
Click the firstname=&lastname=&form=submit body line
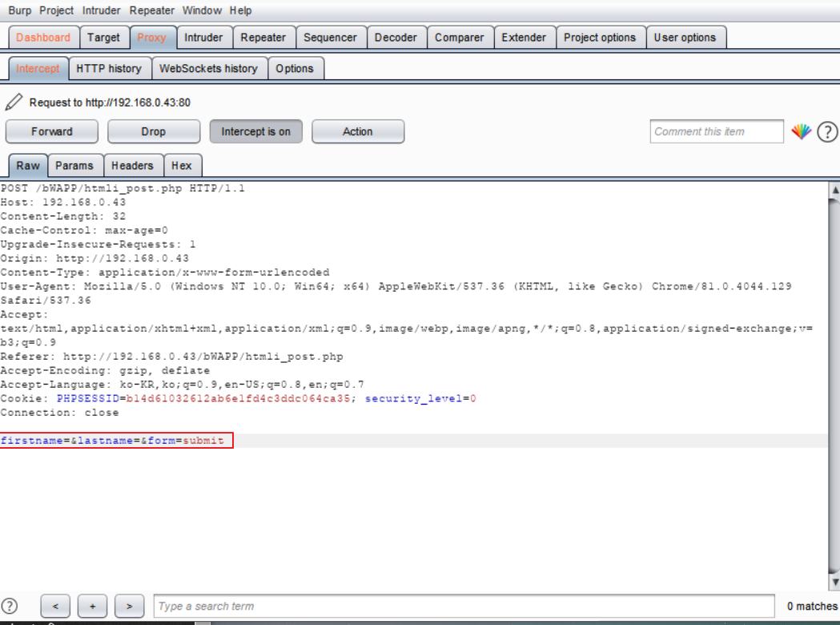[x=112, y=441]
